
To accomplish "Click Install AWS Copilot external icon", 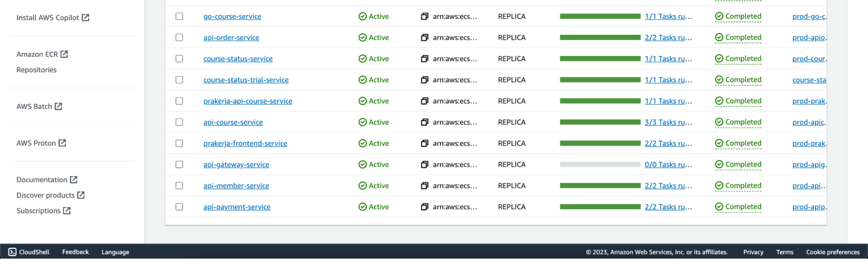I will click(86, 18).
